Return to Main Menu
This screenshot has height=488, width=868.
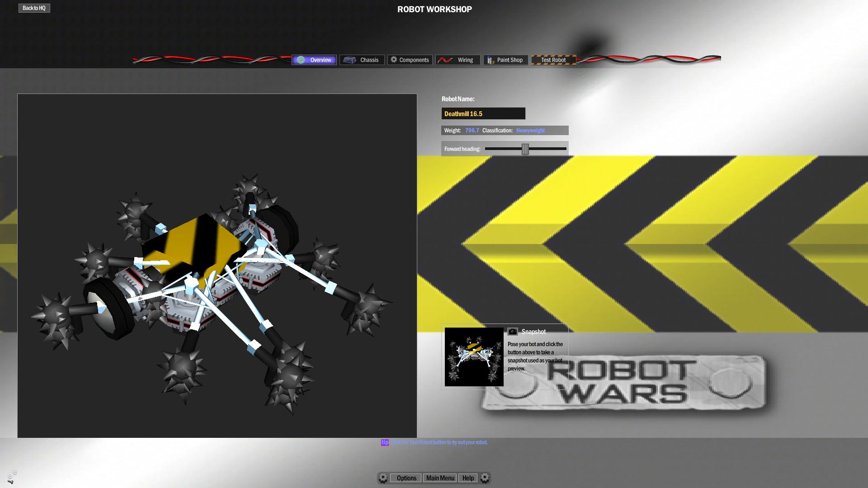coord(440,478)
